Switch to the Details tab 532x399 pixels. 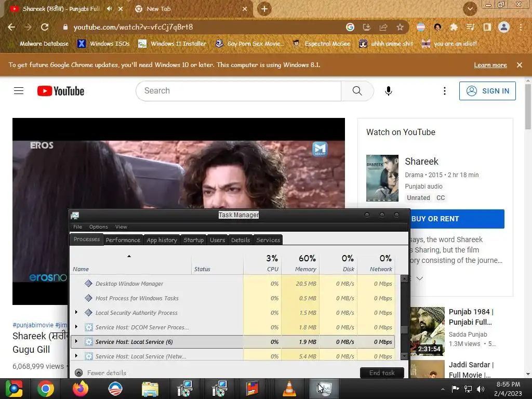coord(241,240)
